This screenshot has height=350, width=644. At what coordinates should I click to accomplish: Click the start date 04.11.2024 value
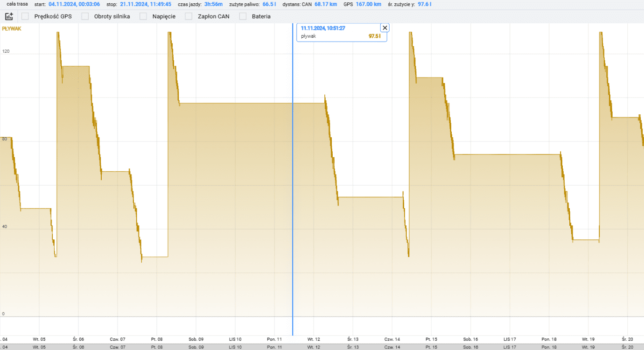click(74, 4)
